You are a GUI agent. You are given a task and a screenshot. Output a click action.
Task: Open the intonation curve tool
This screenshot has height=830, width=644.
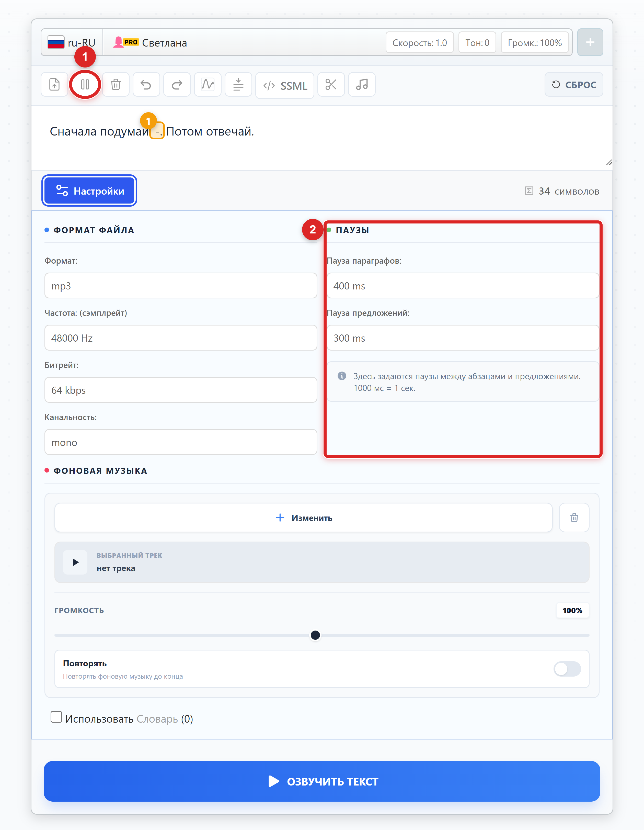click(x=208, y=84)
